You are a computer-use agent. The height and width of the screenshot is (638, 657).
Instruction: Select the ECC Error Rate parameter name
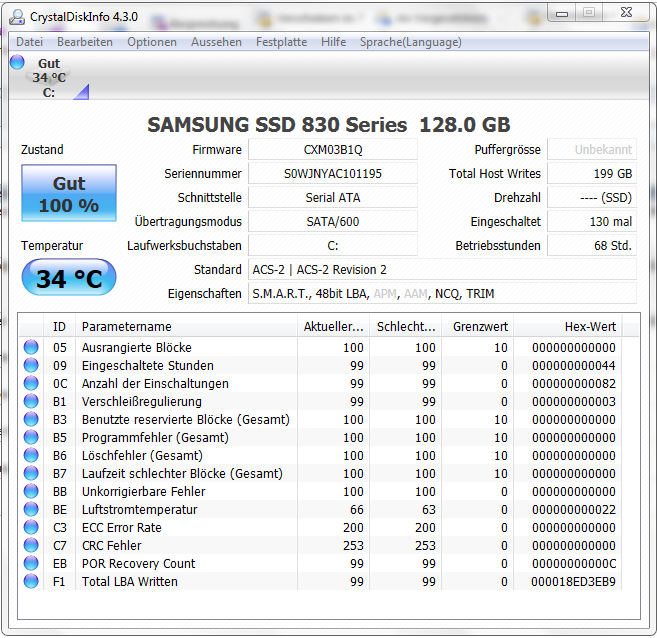tap(122, 527)
